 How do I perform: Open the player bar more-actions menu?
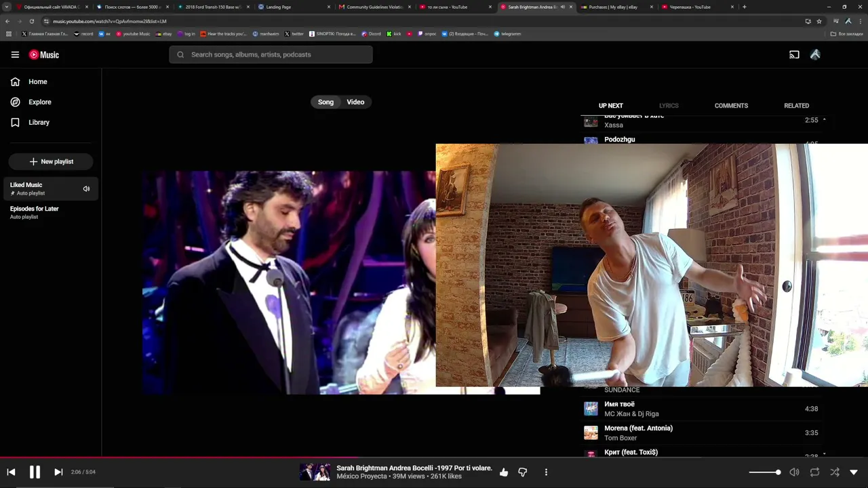coord(546,472)
